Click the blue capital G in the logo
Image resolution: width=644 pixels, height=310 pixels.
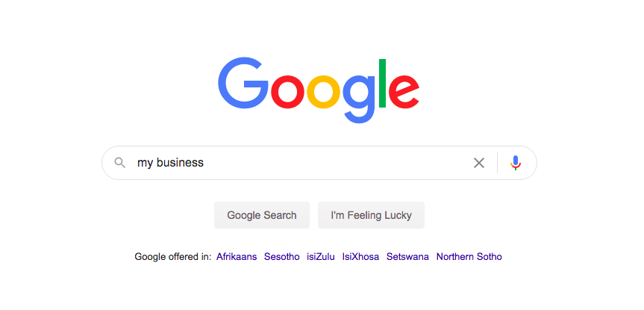tap(243, 84)
